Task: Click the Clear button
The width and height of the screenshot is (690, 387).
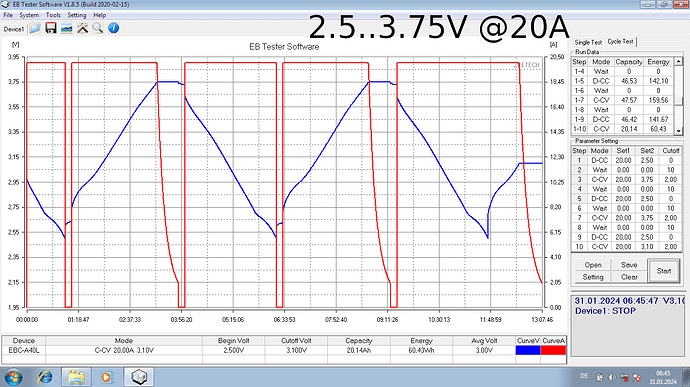Action: coord(629,277)
